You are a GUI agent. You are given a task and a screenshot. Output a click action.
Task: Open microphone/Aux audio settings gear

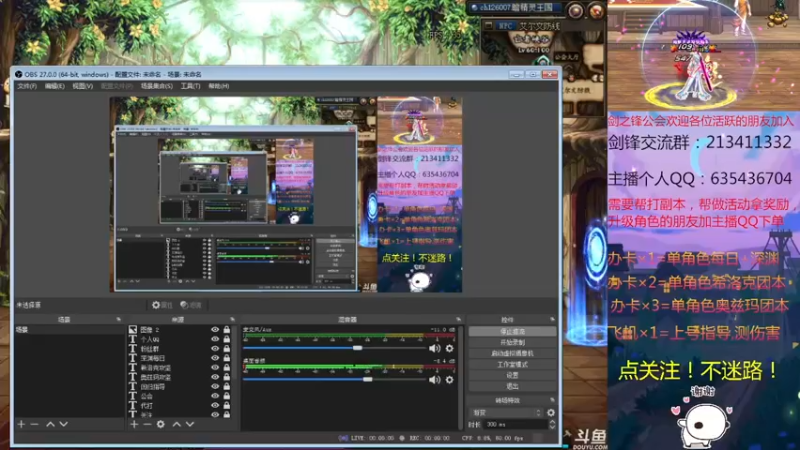[x=449, y=348]
